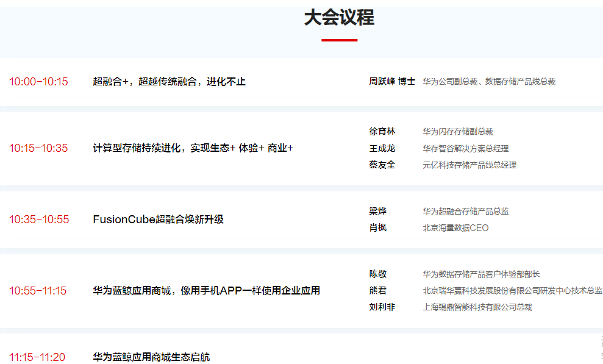Click speaker name 徐育林

(382, 131)
